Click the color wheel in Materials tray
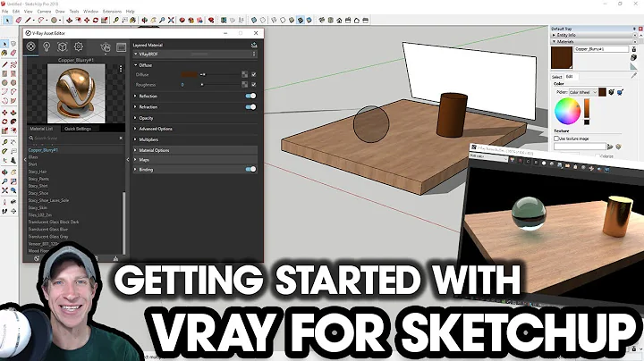The image size is (644, 361). coord(568,111)
